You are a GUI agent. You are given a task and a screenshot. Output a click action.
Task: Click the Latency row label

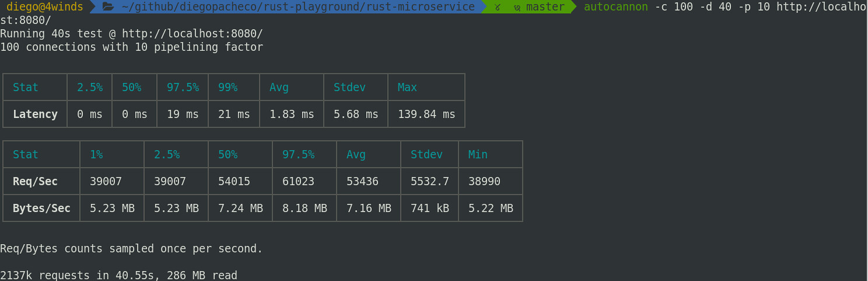coord(35,114)
